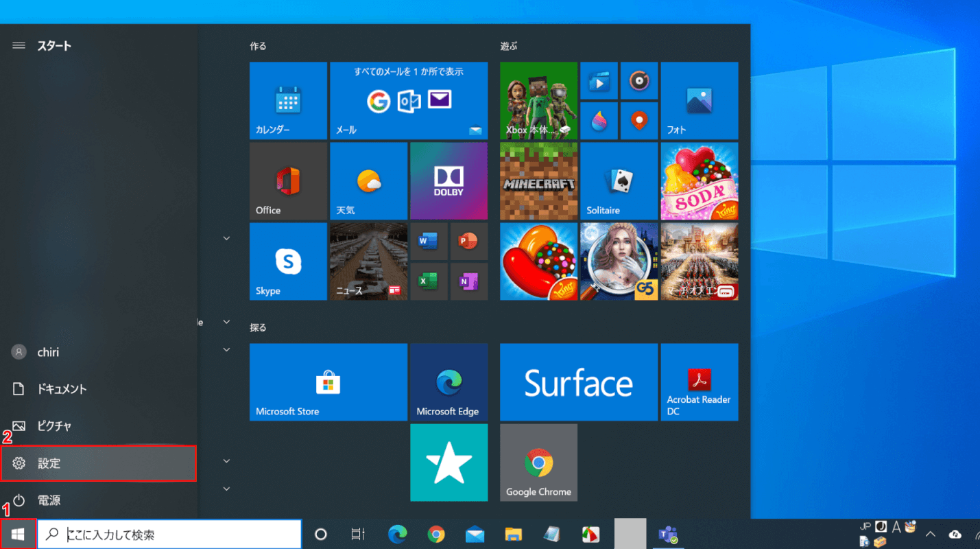The image size is (980, 549).
Task: Open the カレンダー calendar tile
Action: [x=288, y=100]
